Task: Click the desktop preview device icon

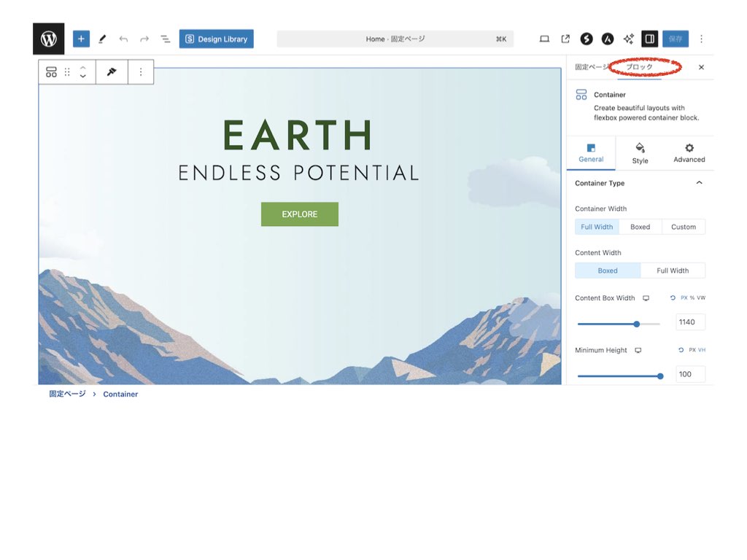Action: [x=544, y=39]
